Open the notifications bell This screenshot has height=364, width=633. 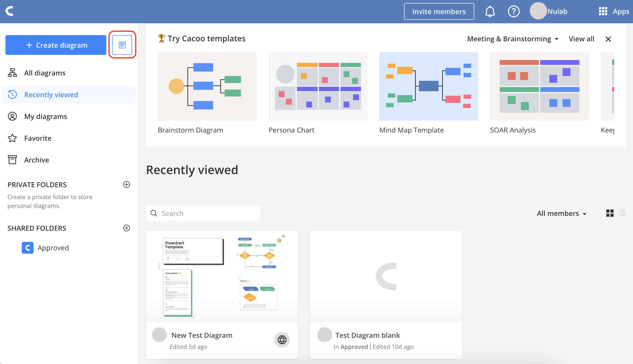tap(490, 12)
